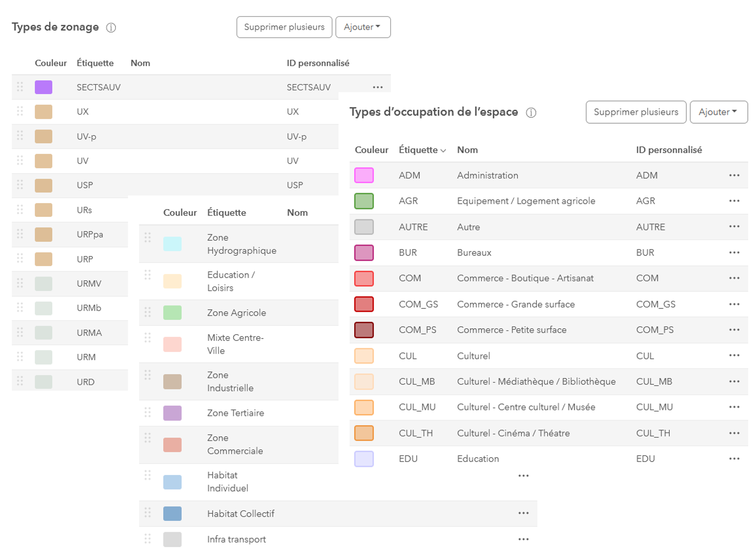756x549 pixels.
Task: Click drag handle next to Zone Agricole
Action: (x=148, y=312)
